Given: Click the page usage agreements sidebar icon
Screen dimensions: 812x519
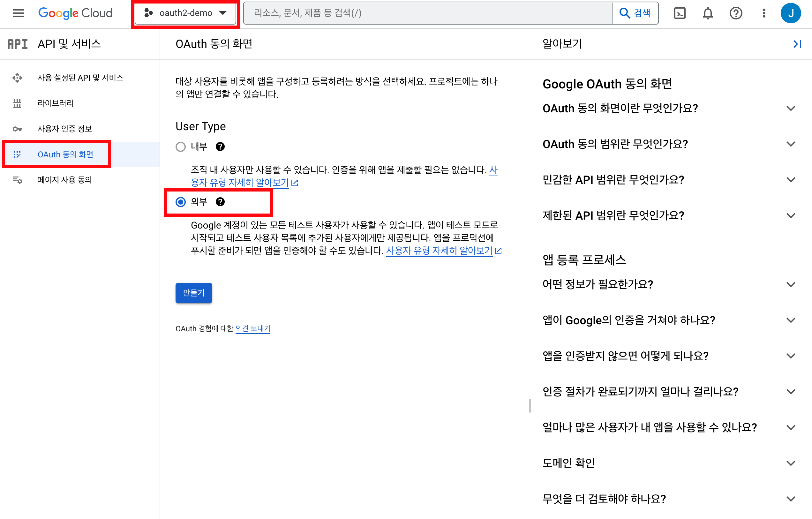Looking at the screenshot, I should click(17, 180).
